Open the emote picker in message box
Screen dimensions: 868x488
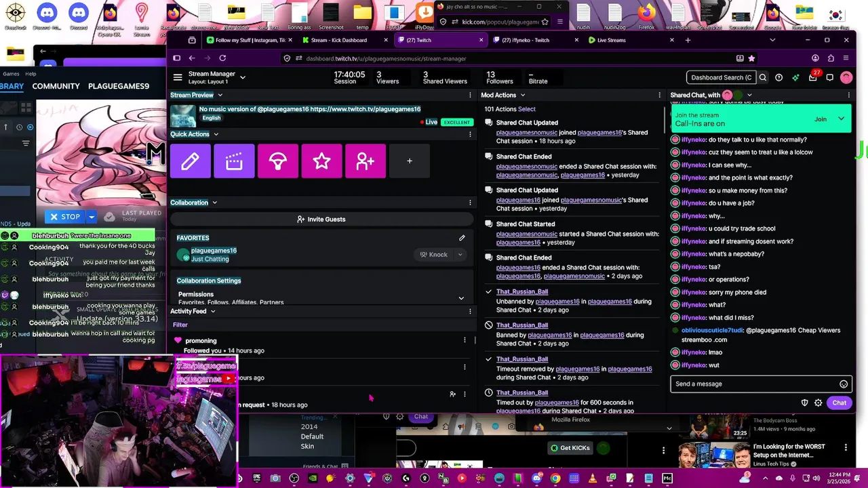844,384
